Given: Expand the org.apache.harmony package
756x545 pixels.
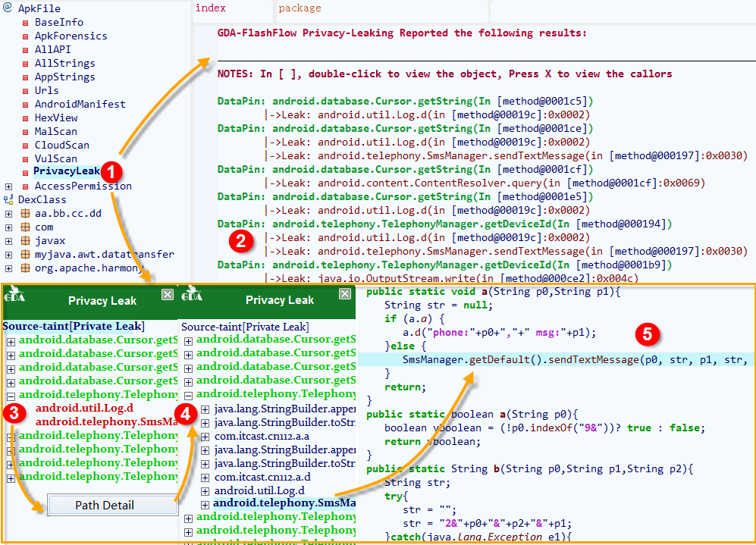Looking at the screenshot, I should [8, 268].
